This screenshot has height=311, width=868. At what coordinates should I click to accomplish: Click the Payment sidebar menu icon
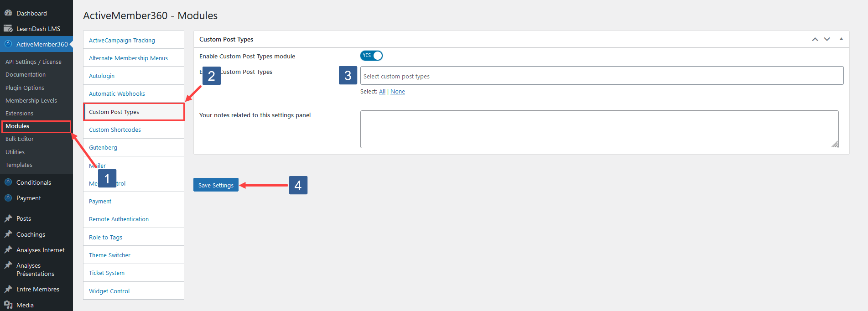(x=8, y=198)
